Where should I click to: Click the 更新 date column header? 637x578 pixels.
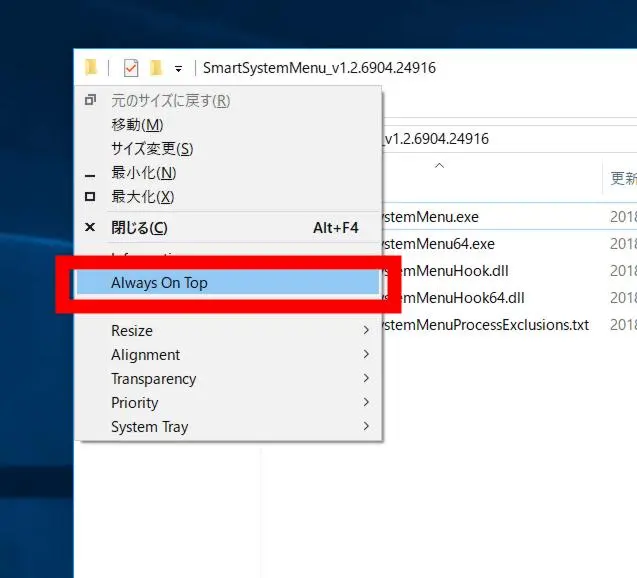click(x=623, y=178)
